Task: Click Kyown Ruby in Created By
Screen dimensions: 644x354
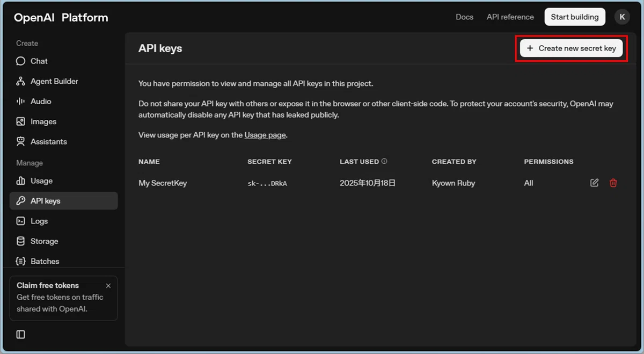Action: coord(453,183)
